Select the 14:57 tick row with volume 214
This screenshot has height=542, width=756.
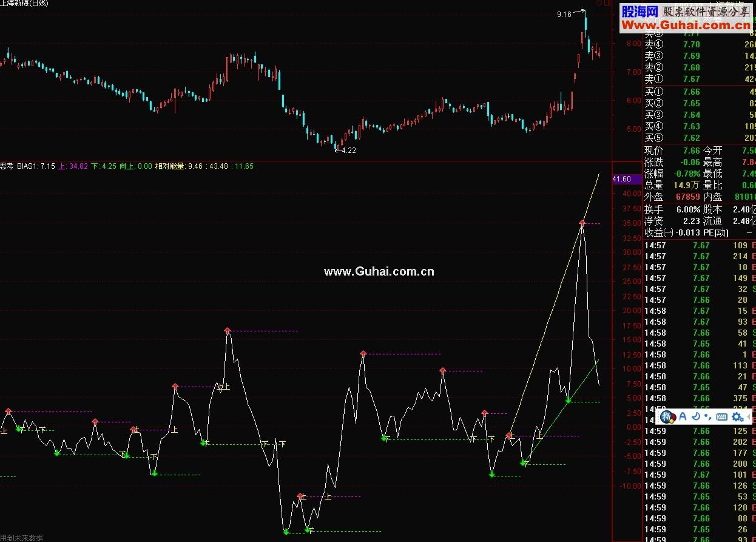pos(700,256)
